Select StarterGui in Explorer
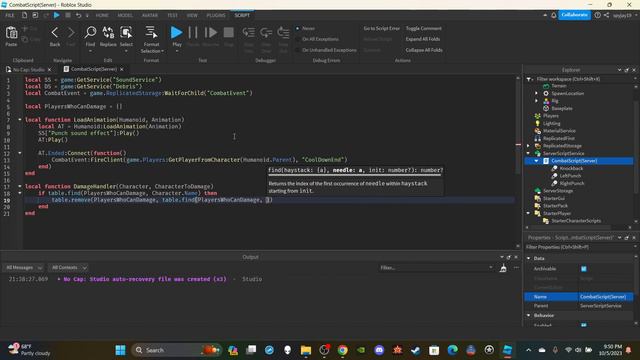 point(553,198)
